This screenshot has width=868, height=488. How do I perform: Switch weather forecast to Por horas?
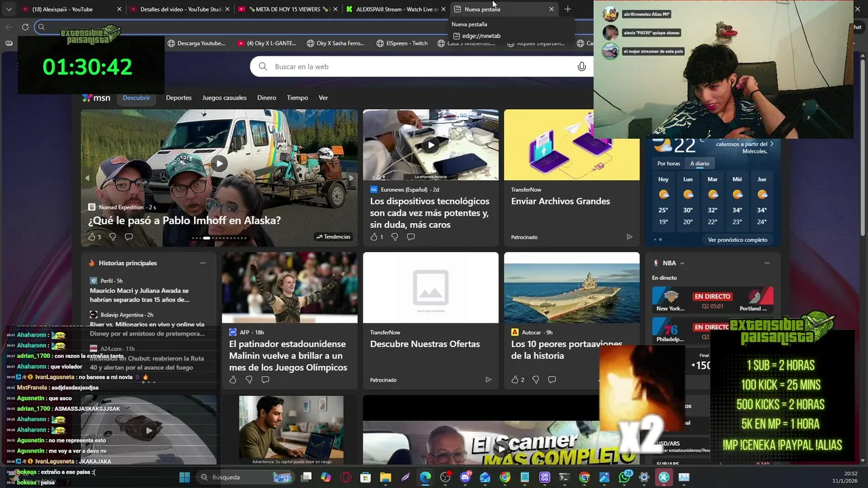coord(669,163)
